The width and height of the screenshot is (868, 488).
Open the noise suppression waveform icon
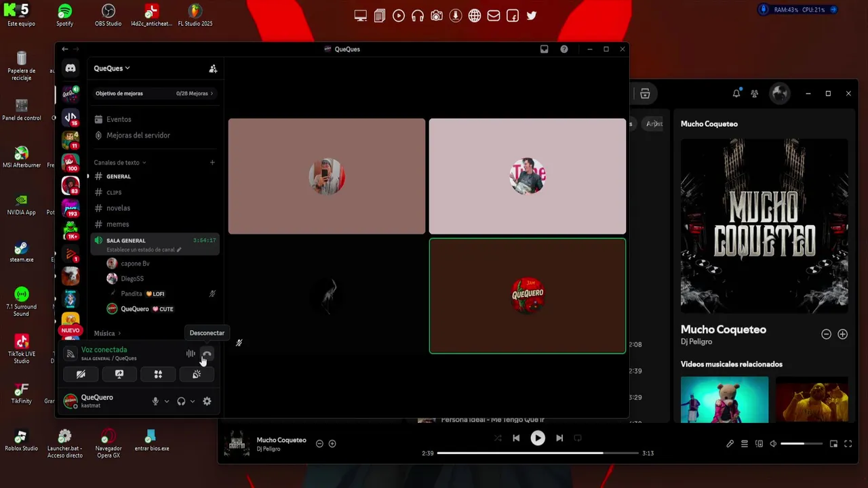click(x=191, y=354)
